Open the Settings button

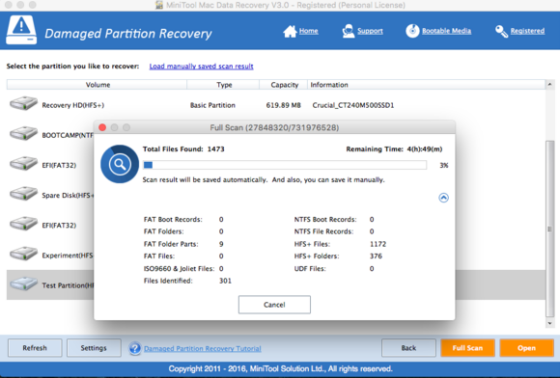[94, 348]
